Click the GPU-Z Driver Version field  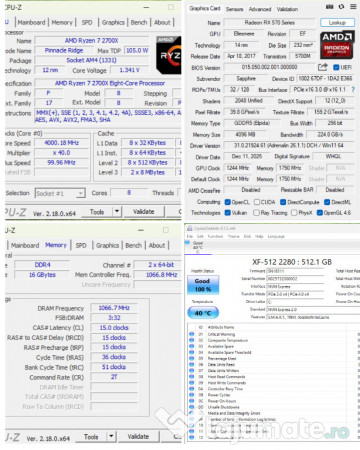[289, 145]
